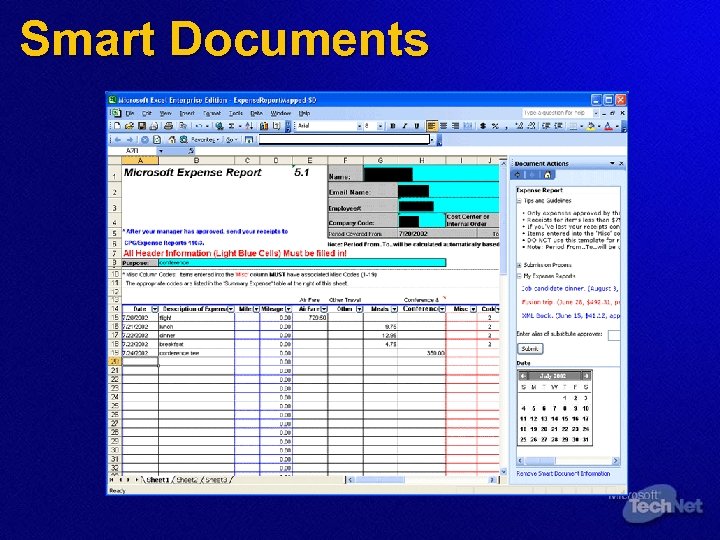Click Web toolbar Stop icon
Image resolution: width=720 pixels, height=540 pixels.
tap(145, 140)
